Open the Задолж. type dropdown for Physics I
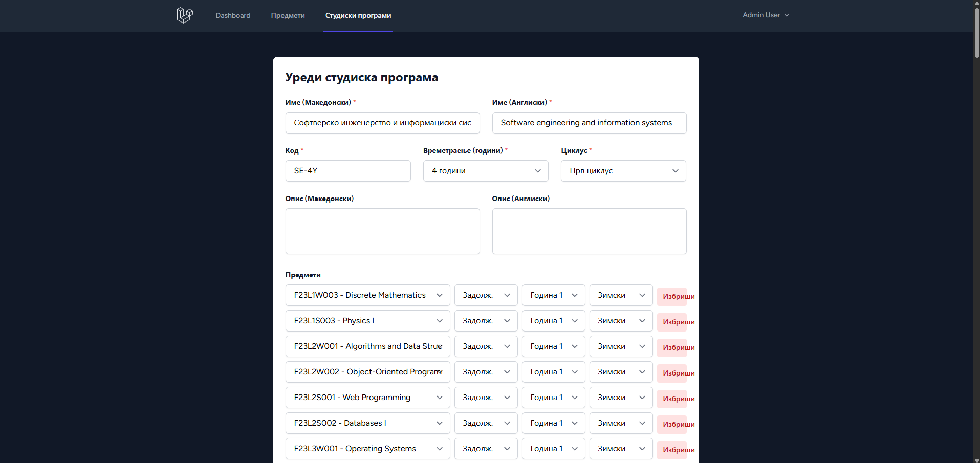980x463 pixels. [x=486, y=321]
